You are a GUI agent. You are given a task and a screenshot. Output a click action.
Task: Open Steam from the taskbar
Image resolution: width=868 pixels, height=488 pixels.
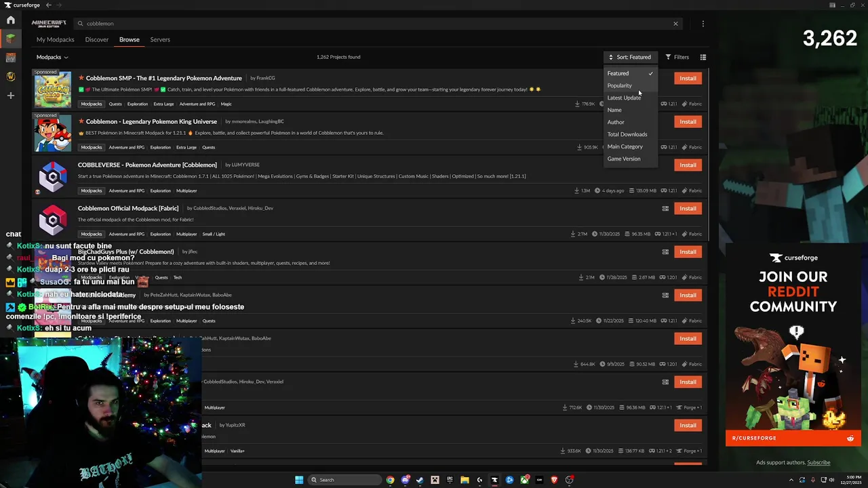[x=420, y=480]
